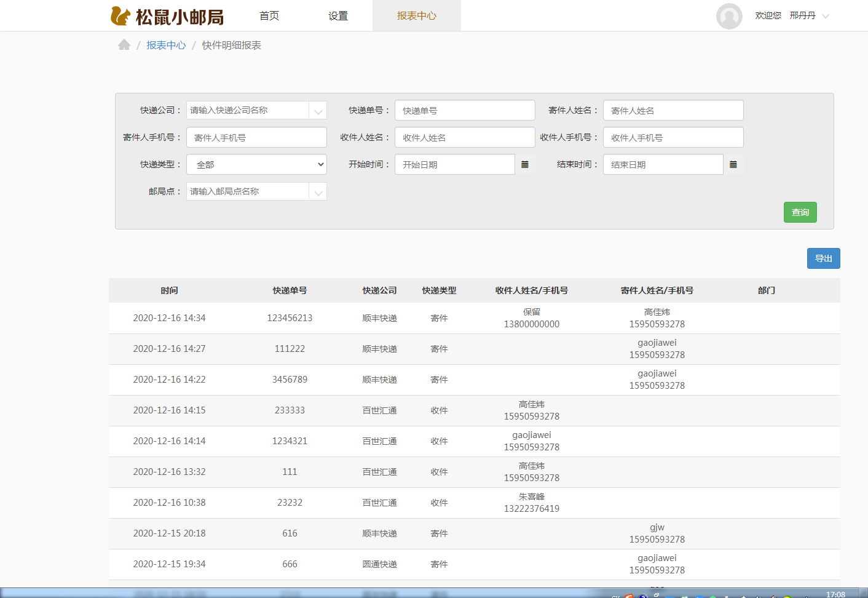Click timestamp 2020-12-16 14:27

(x=170, y=349)
